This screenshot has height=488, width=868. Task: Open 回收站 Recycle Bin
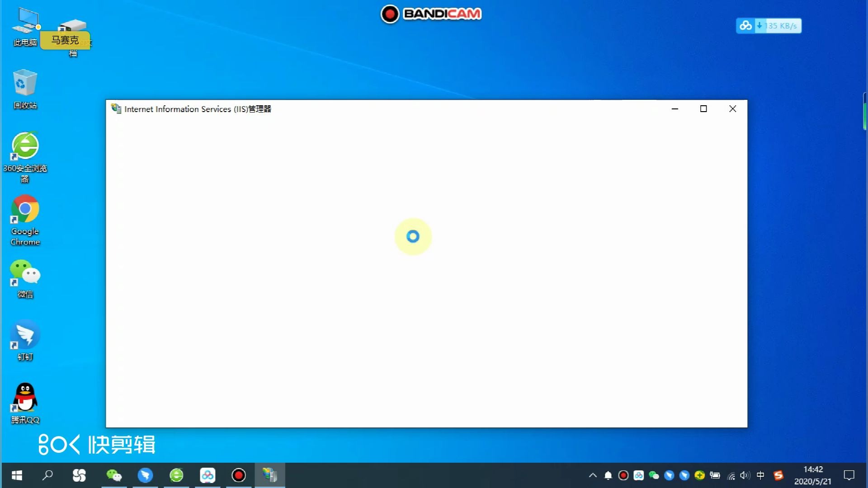[x=24, y=87]
